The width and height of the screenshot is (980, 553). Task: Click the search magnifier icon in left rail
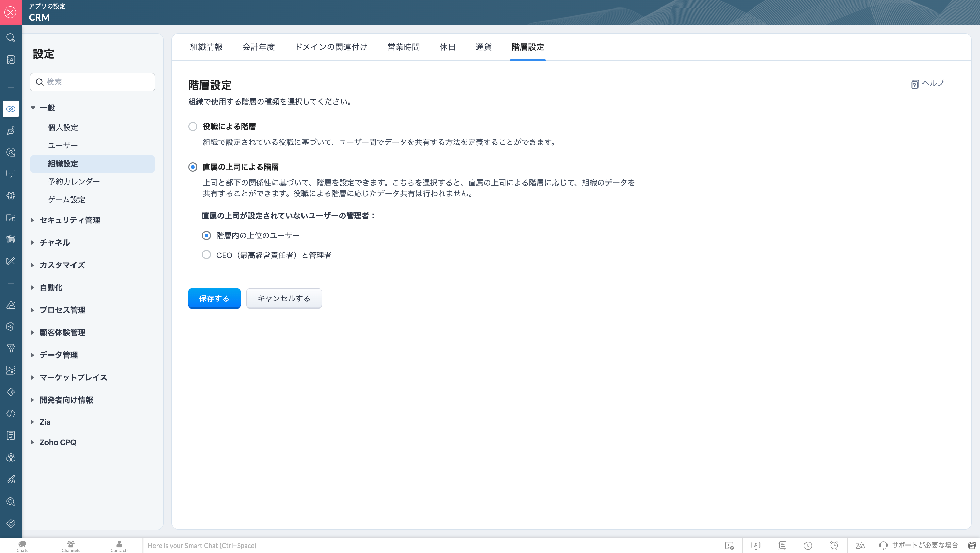tap(11, 38)
